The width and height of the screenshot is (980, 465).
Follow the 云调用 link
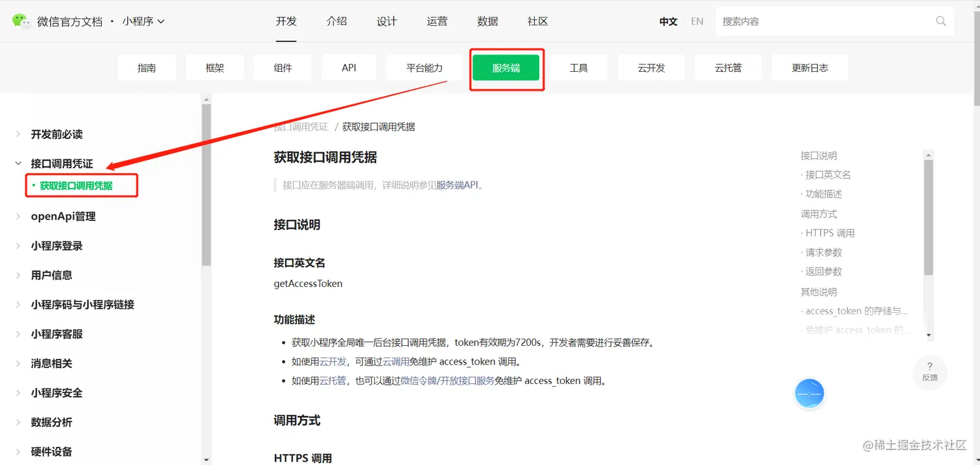click(x=395, y=362)
